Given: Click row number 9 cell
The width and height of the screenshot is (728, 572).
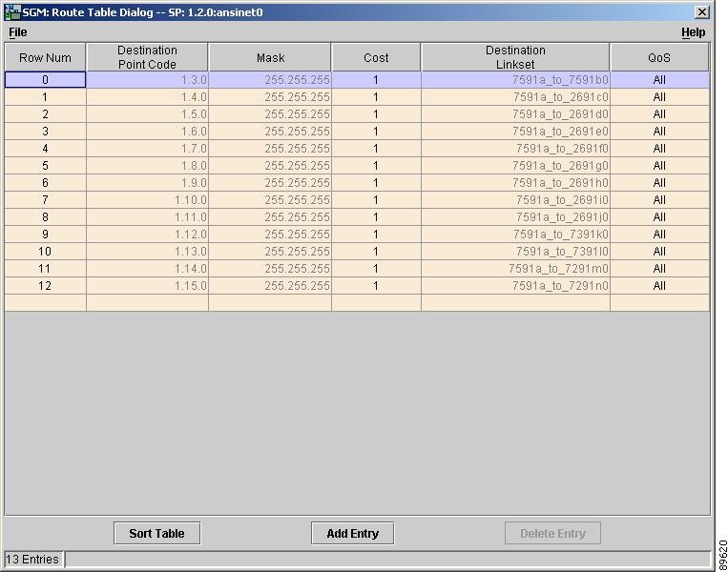Looking at the screenshot, I should point(45,235).
